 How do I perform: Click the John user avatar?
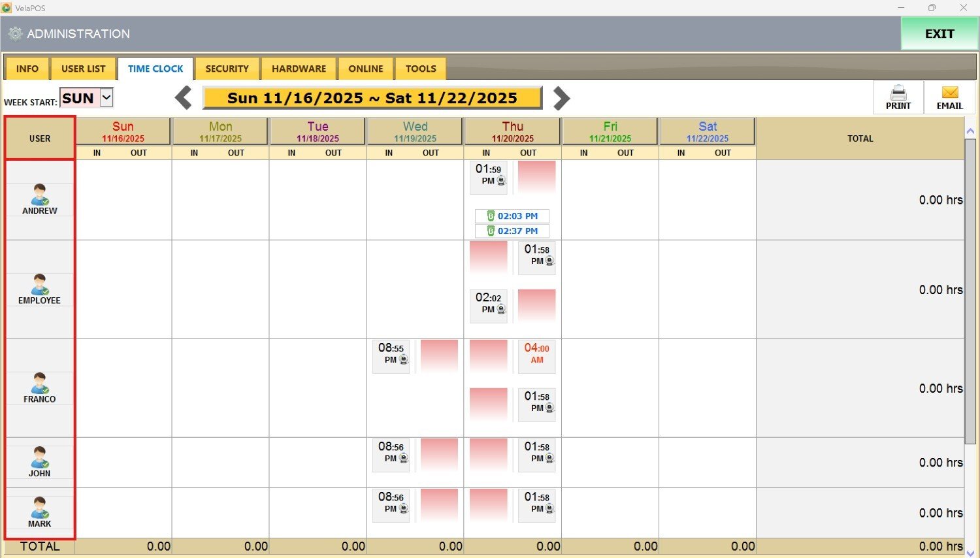(39, 457)
